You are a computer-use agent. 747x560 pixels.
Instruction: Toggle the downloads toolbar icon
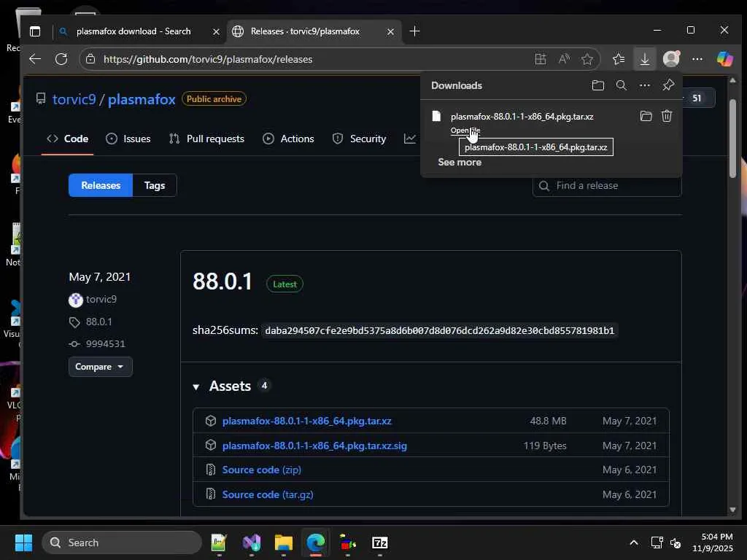point(645,59)
